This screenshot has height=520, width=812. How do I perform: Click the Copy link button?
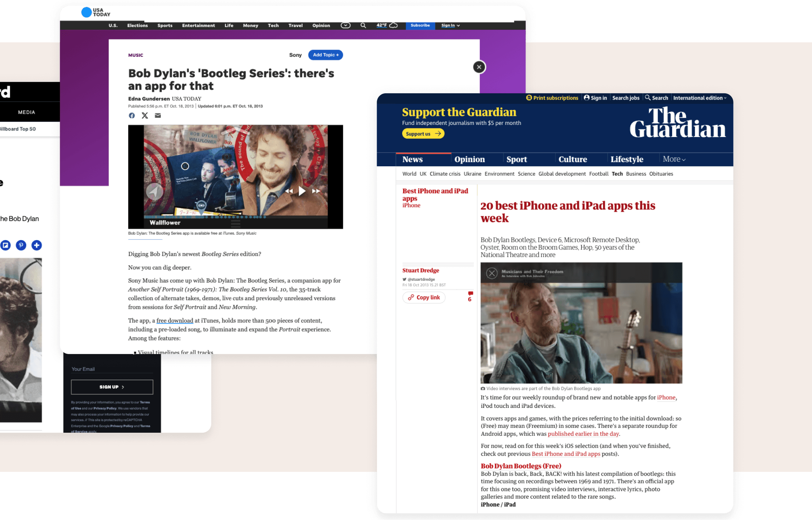click(x=424, y=297)
